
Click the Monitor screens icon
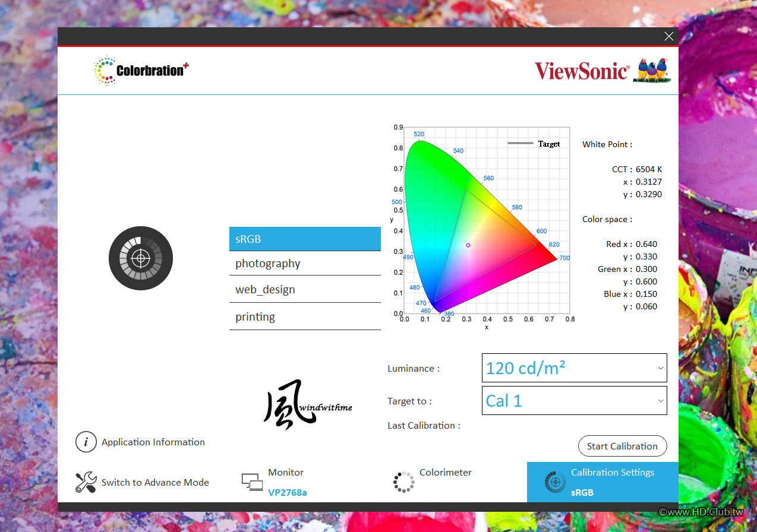tap(253, 482)
